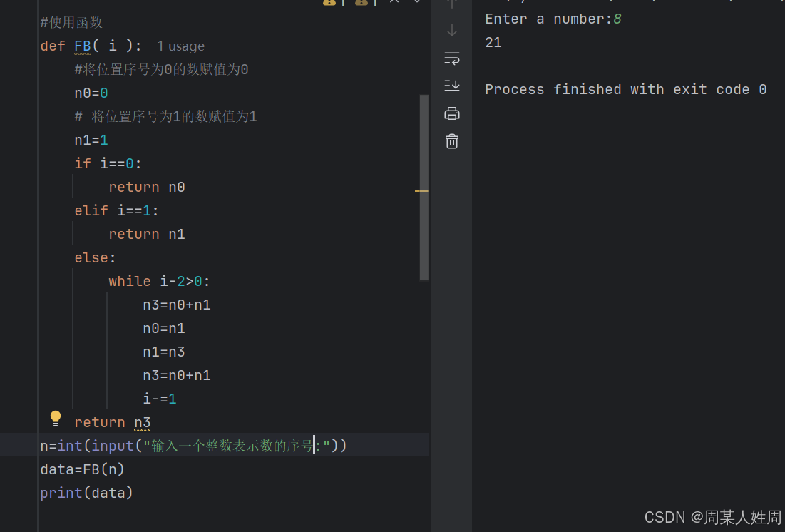Click the first 'n3=n0+n1' line after while

(x=177, y=305)
